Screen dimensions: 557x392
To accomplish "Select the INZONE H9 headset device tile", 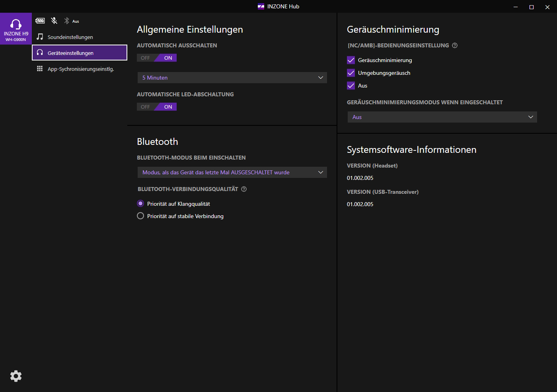I will (16, 29).
